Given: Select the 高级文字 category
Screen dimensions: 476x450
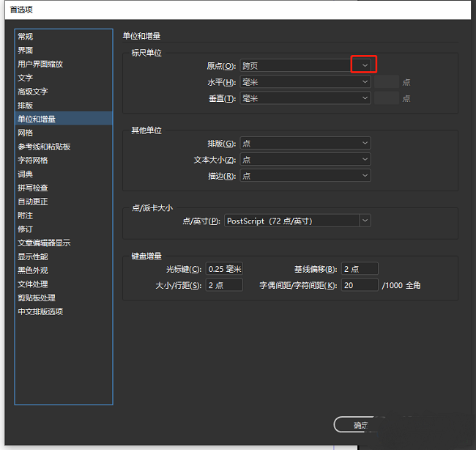Looking at the screenshot, I should pos(33,92).
